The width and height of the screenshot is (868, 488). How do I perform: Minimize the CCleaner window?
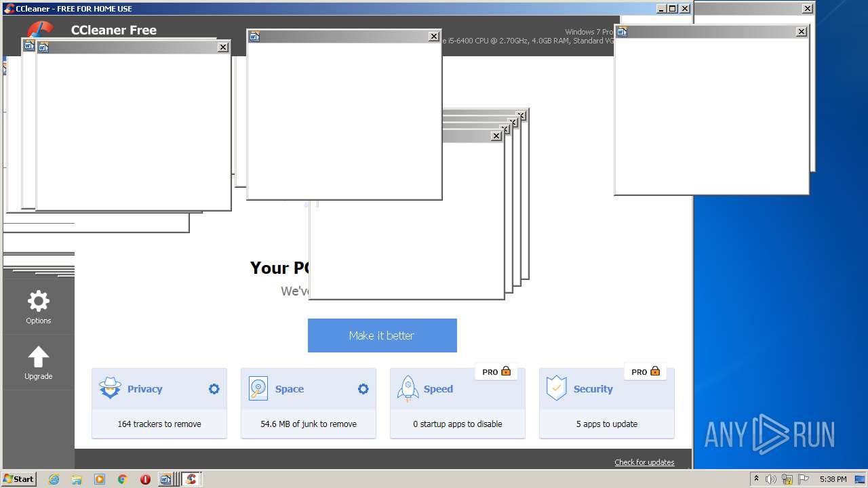coord(661,8)
